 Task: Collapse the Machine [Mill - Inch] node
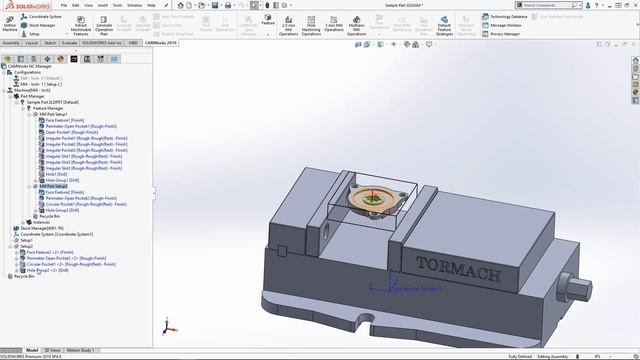(x=4, y=90)
